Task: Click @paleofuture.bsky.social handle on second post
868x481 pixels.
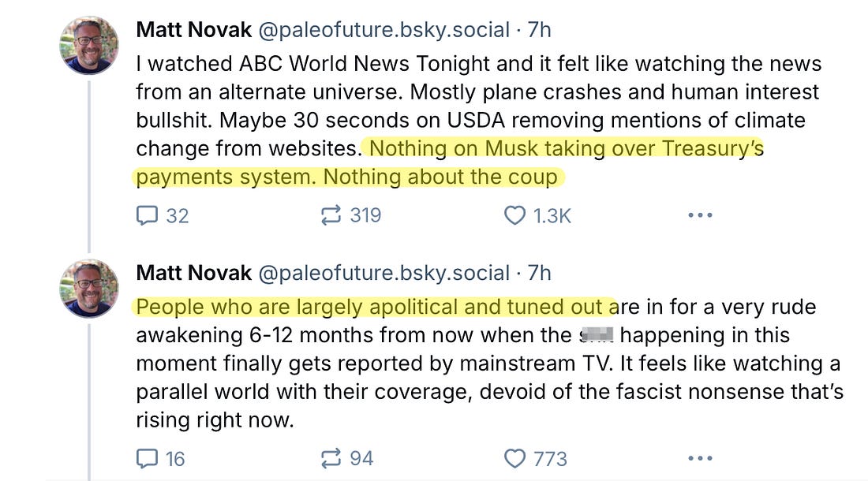Action: pos(383,273)
